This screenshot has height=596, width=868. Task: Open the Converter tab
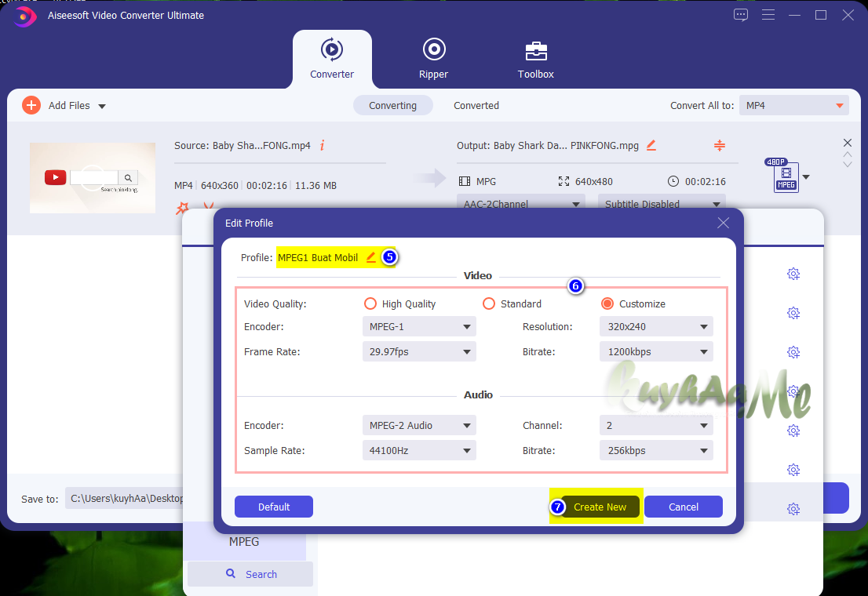pyautogui.click(x=332, y=59)
